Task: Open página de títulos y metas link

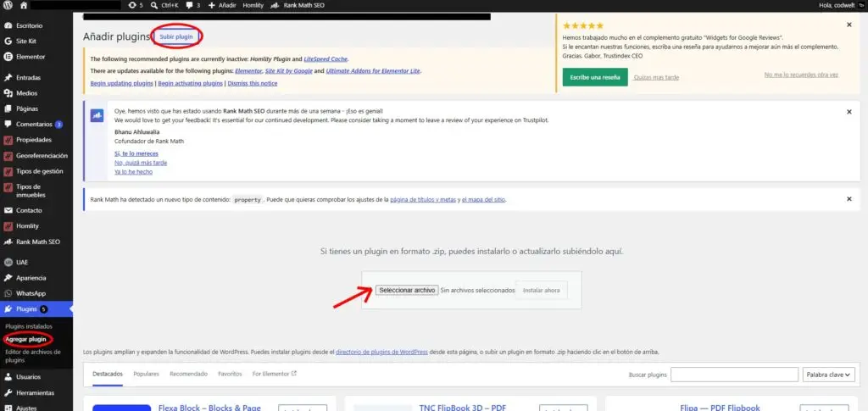Action: click(x=423, y=200)
